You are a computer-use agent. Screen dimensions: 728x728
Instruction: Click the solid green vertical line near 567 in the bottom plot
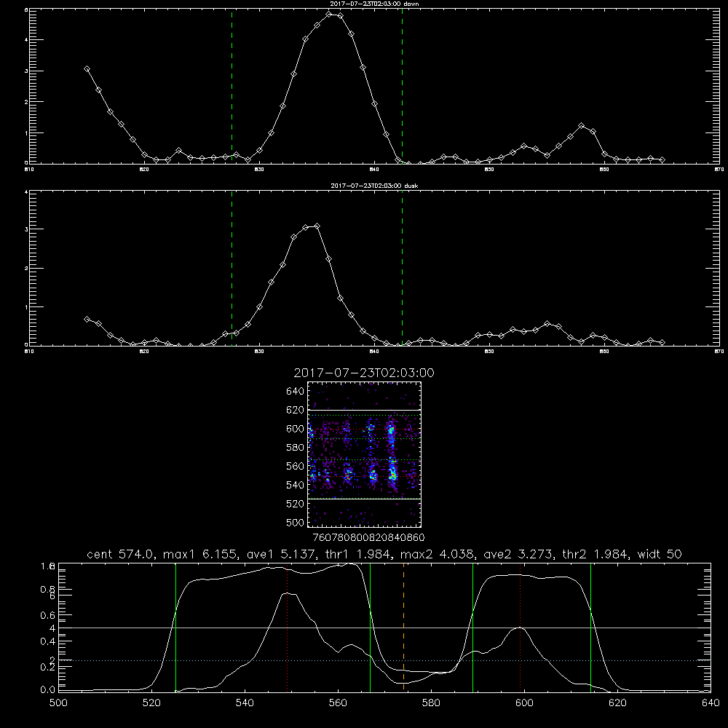point(370,627)
